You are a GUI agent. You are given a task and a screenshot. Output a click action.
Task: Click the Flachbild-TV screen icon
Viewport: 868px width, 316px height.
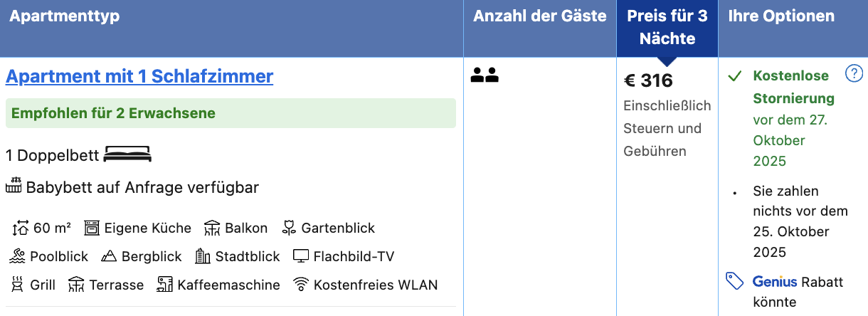[x=301, y=256]
